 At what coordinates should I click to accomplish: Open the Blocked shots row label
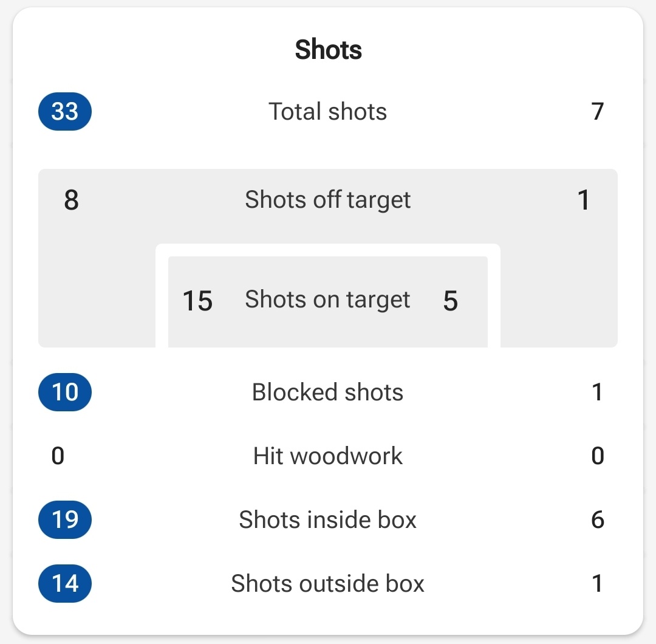(327, 392)
